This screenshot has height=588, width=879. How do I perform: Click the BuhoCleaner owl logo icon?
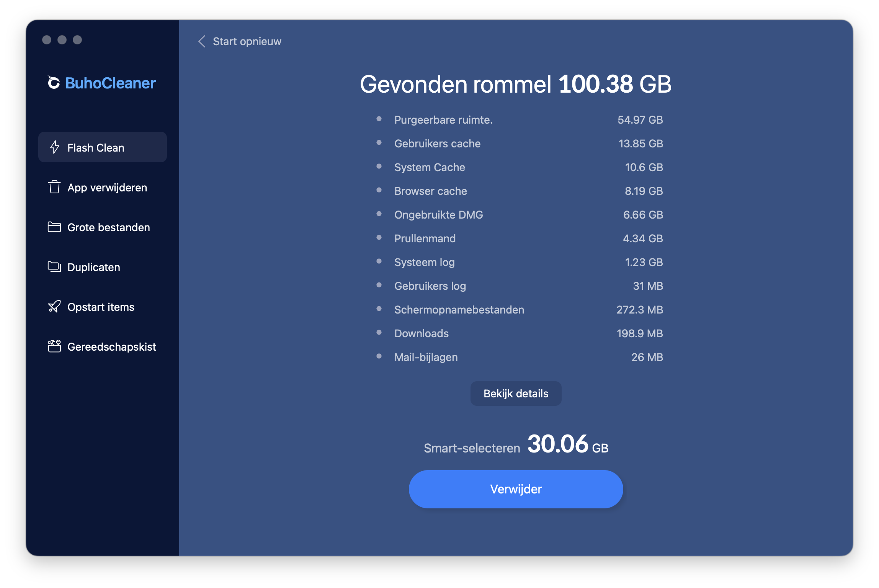(54, 82)
